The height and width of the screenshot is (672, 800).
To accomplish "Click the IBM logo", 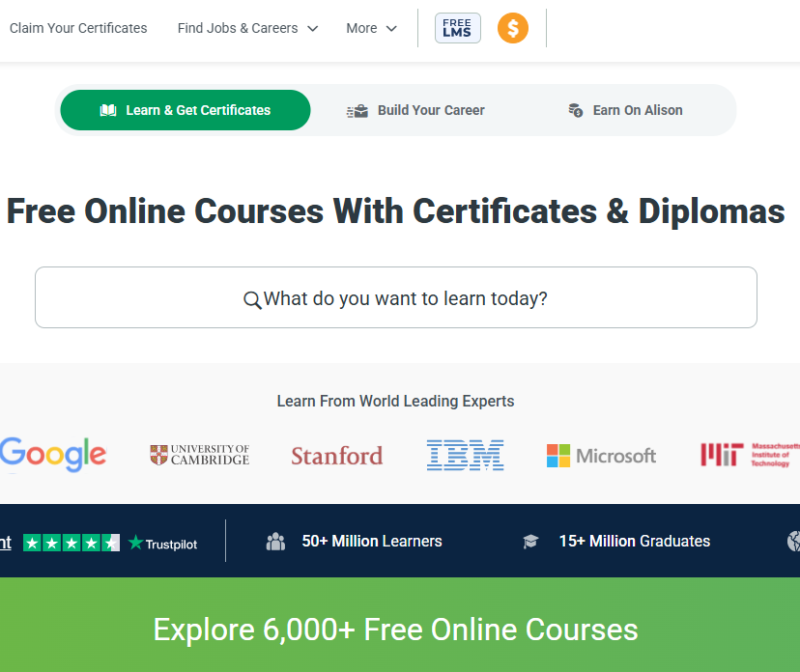I will [466, 455].
